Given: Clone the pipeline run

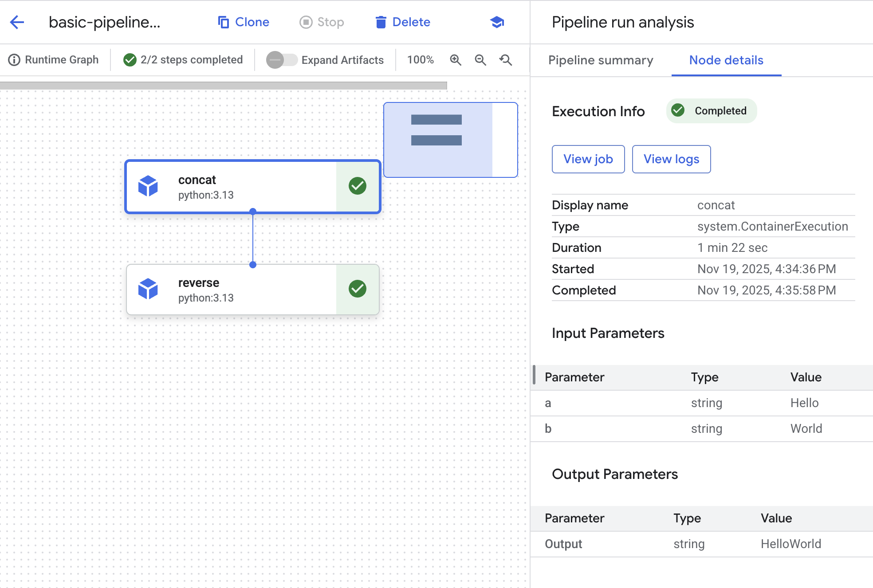Looking at the screenshot, I should [x=243, y=22].
